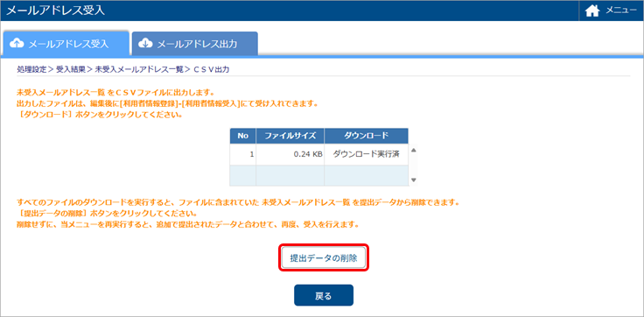The width and height of the screenshot is (644, 317).
Task: Click the メニュー label in header
Action: [621, 11]
